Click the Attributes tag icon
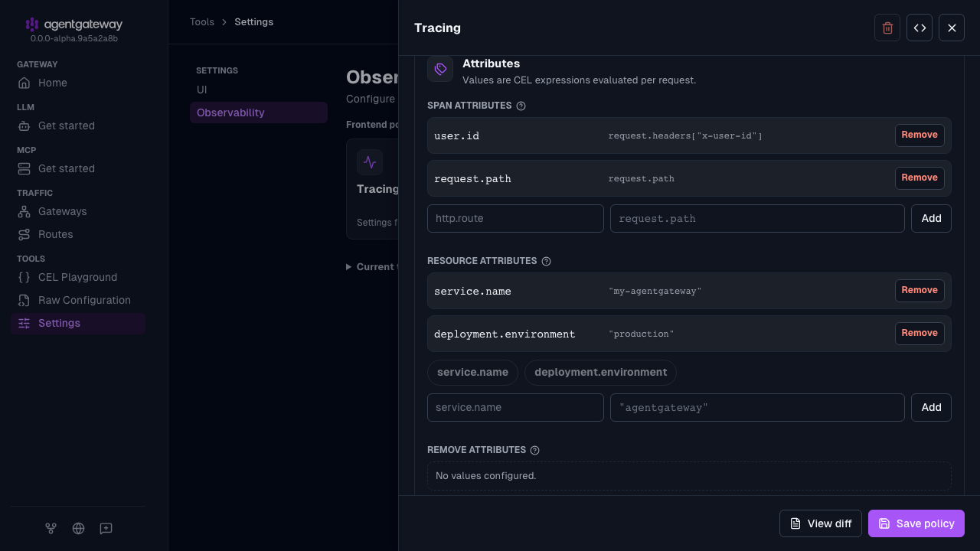980x551 pixels. (440, 69)
